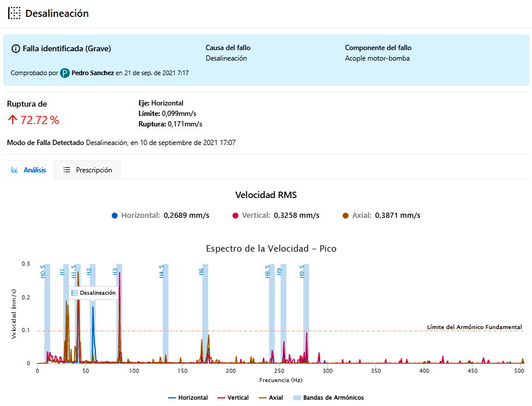Click the Vertical 0,3258 mm/s value

(296, 216)
